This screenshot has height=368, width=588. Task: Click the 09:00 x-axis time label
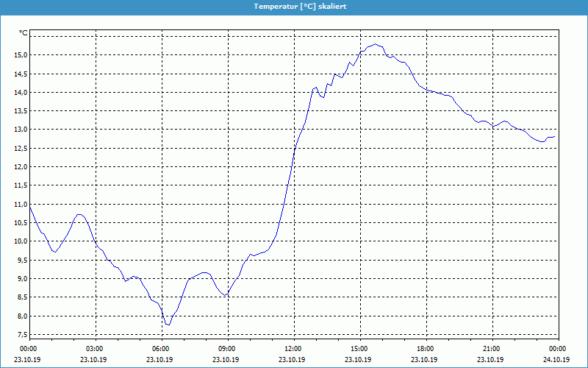[227, 349]
